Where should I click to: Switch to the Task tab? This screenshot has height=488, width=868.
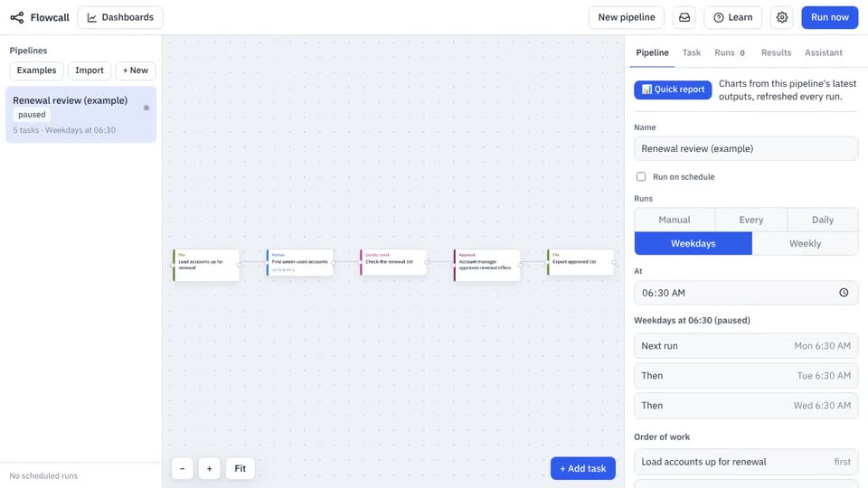coord(692,52)
